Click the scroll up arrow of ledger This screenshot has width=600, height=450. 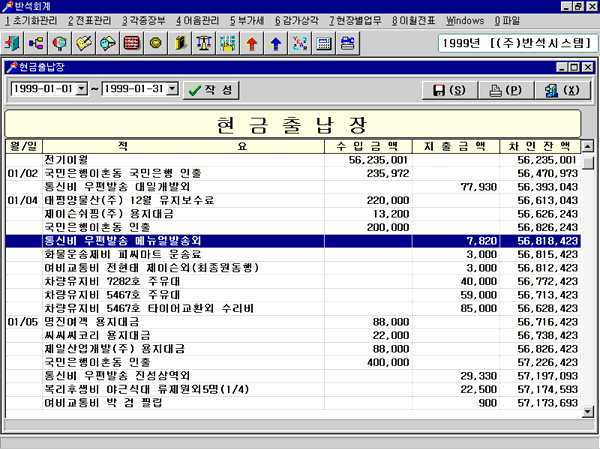click(587, 146)
